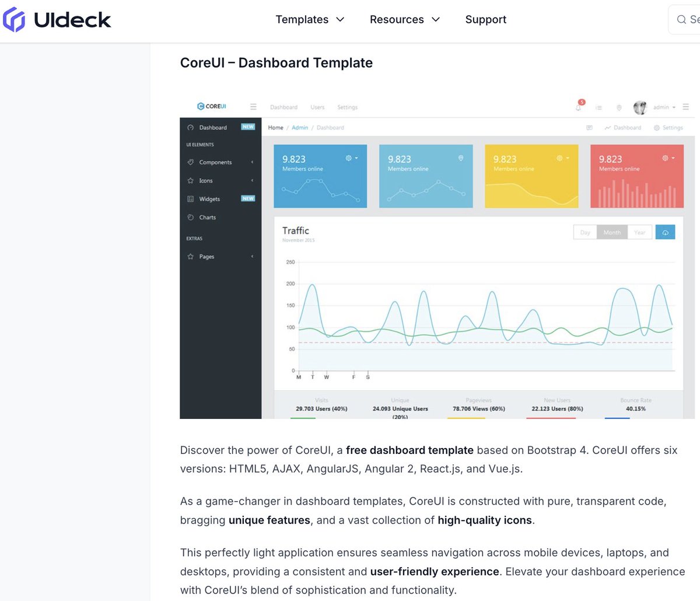Click Home in the breadcrumb

point(275,128)
